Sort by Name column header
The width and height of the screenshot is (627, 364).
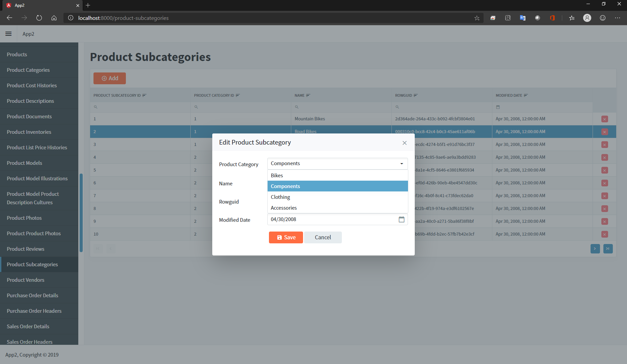300,95
